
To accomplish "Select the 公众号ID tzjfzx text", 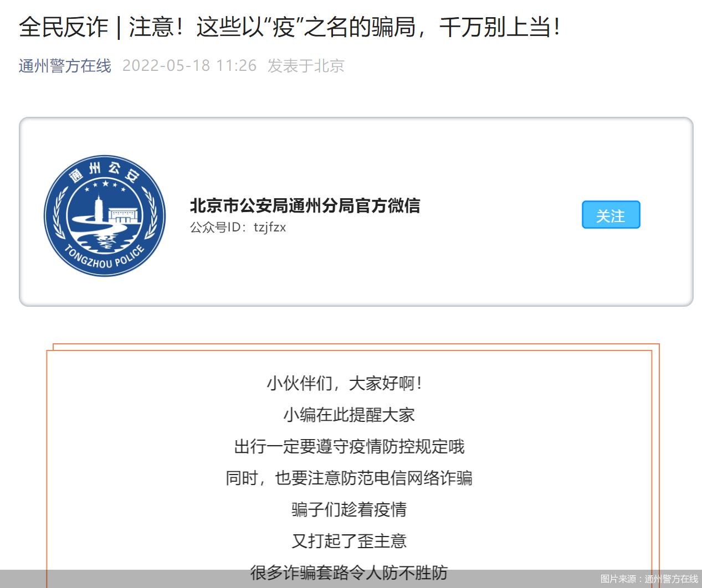I will click(237, 227).
